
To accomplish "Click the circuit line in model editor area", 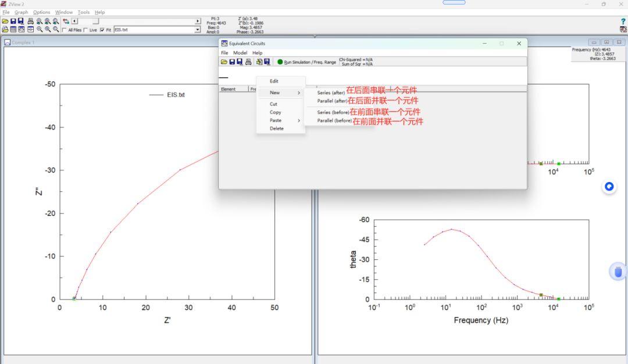I will tap(223, 77).
